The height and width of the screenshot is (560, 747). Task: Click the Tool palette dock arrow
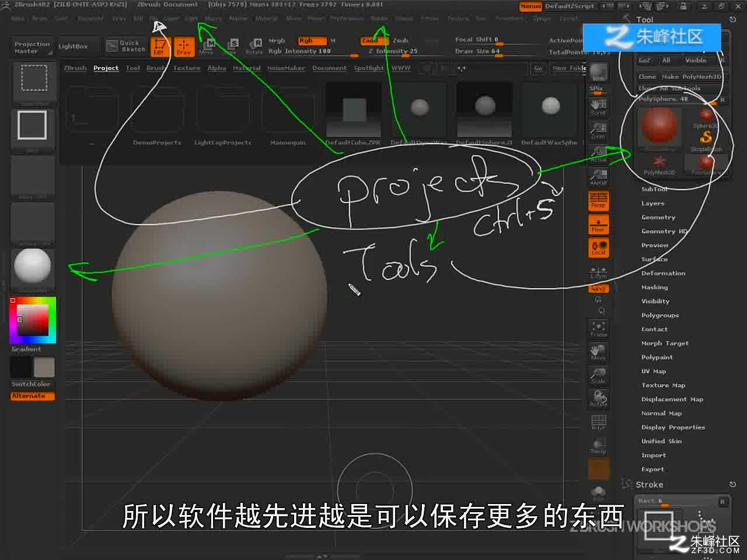[x=733, y=19]
